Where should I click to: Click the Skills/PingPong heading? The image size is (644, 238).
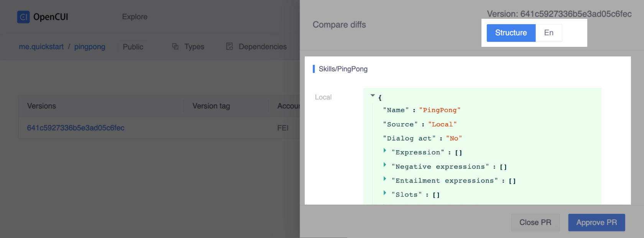tap(343, 69)
